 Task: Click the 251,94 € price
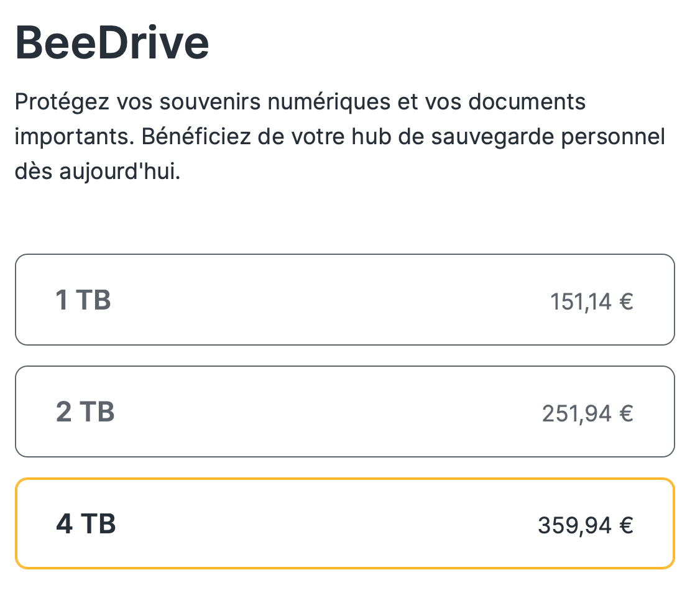tap(587, 413)
